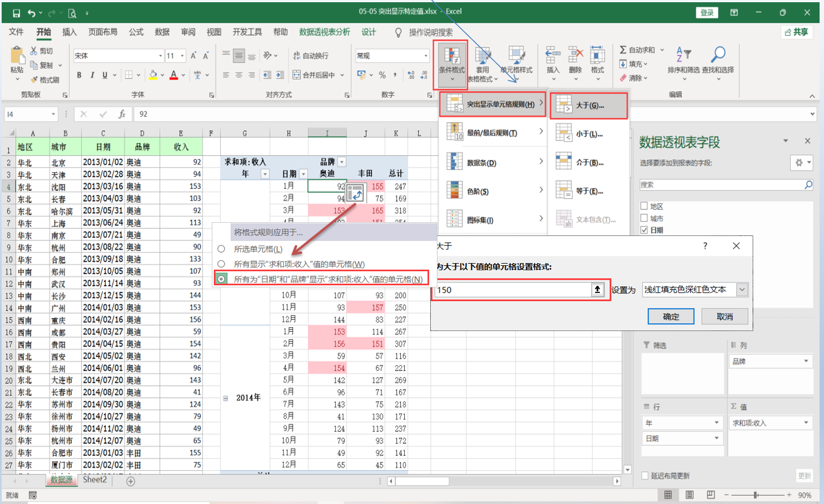Check the 地区 field checkbox
Image resolution: width=824 pixels, height=504 pixels.
tap(644, 206)
